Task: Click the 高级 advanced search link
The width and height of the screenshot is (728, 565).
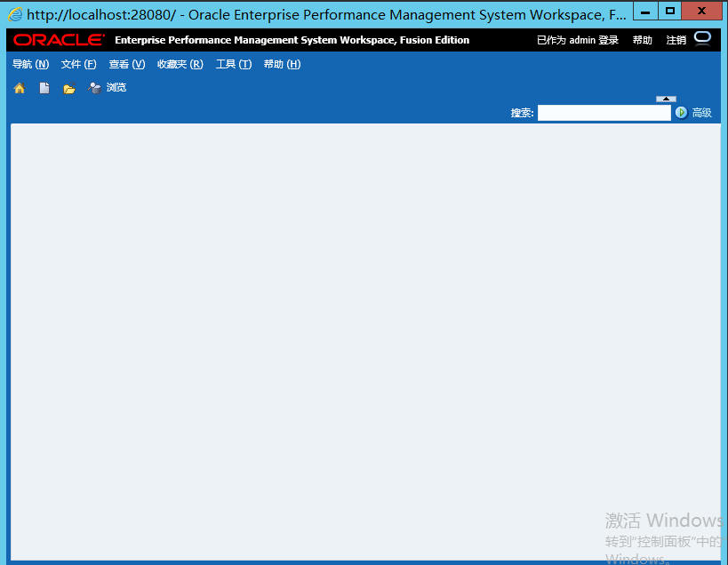Action: (x=701, y=113)
